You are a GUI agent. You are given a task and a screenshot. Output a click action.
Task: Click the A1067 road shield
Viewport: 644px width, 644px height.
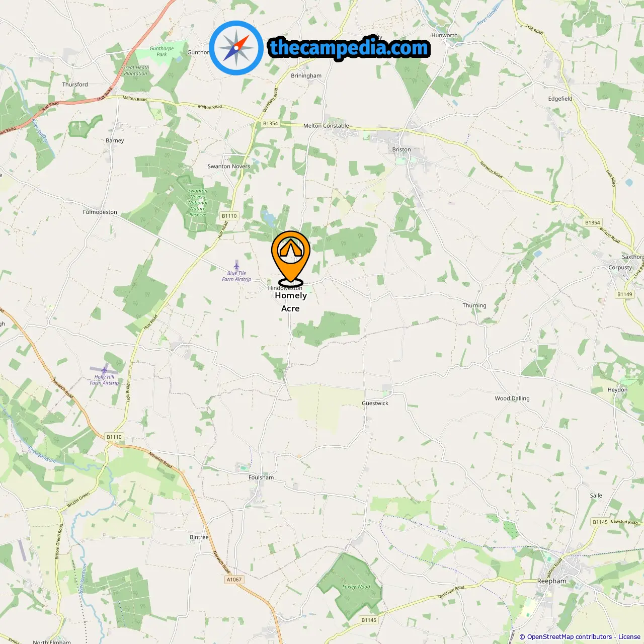234,580
